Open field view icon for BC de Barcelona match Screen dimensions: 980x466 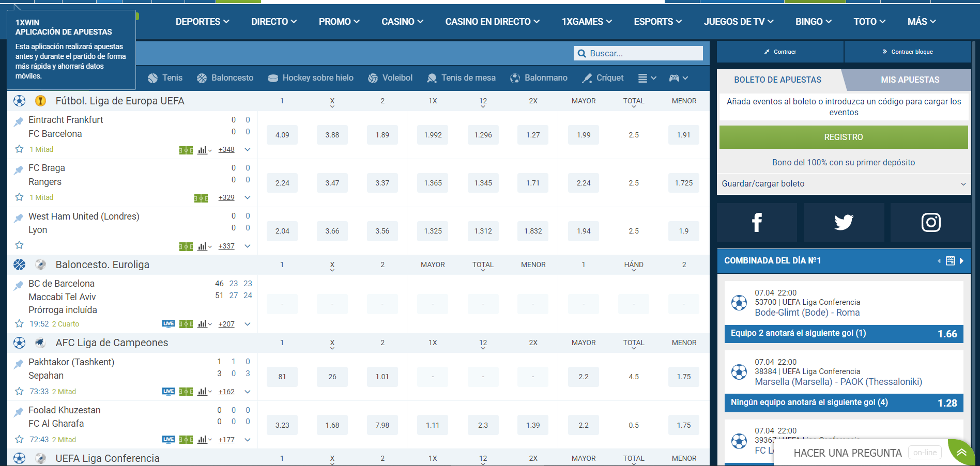[x=186, y=324]
